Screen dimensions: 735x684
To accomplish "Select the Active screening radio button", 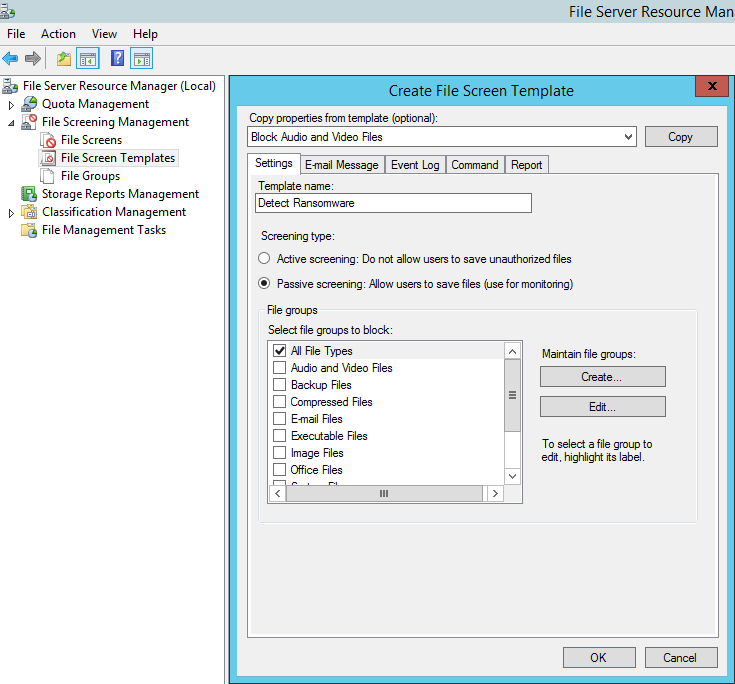I will click(264, 258).
